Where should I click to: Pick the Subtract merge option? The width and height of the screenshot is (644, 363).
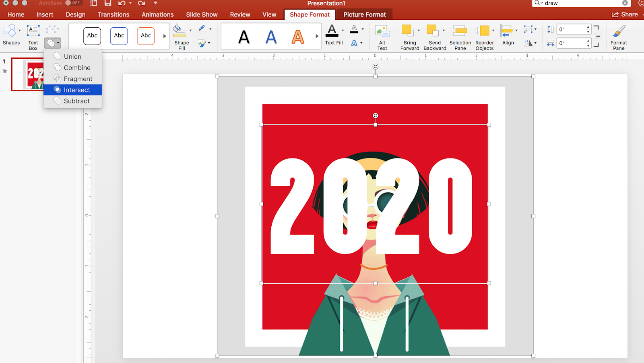coord(76,101)
